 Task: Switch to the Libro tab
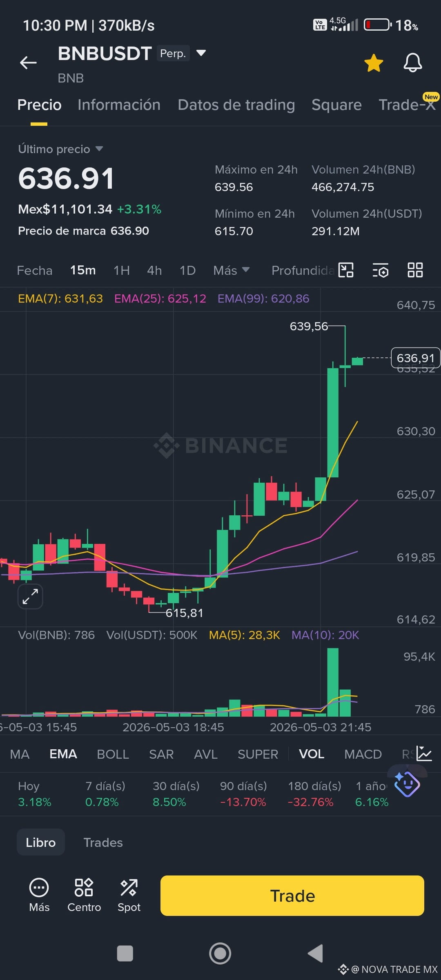click(x=41, y=842)
